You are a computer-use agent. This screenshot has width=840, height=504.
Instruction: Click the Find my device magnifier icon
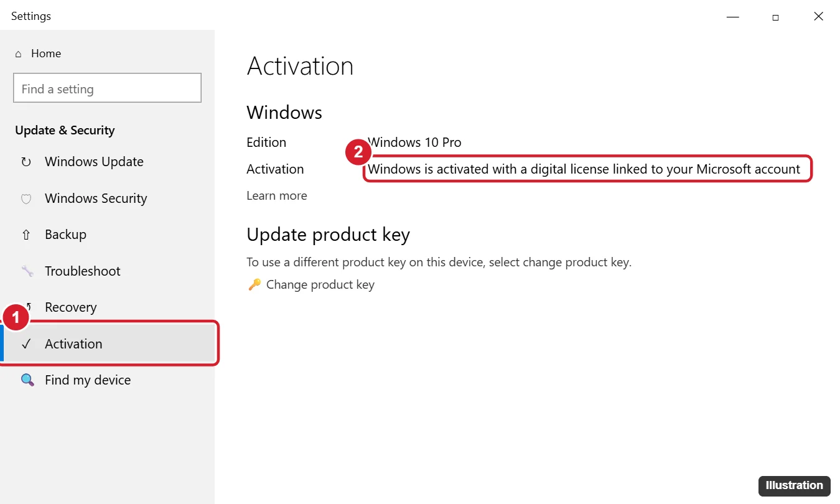coord(27,380)
